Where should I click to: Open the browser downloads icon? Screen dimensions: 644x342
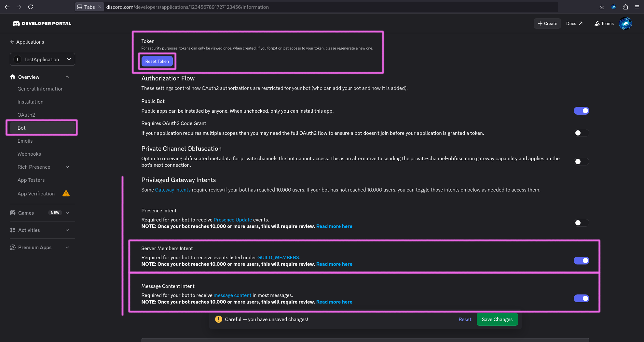[602, 7]
